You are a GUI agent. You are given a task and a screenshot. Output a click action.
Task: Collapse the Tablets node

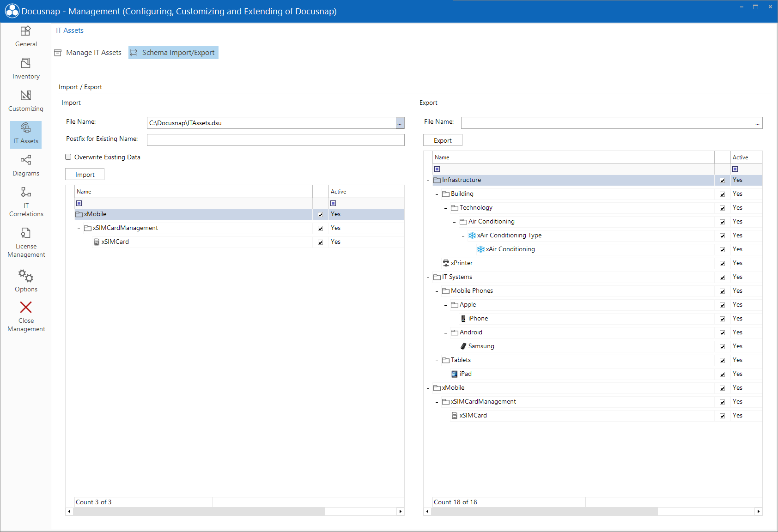pos(437,360)
